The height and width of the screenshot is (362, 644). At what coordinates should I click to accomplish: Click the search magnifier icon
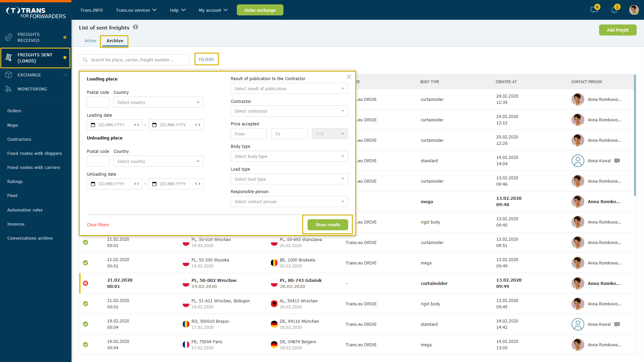[85, 60]
